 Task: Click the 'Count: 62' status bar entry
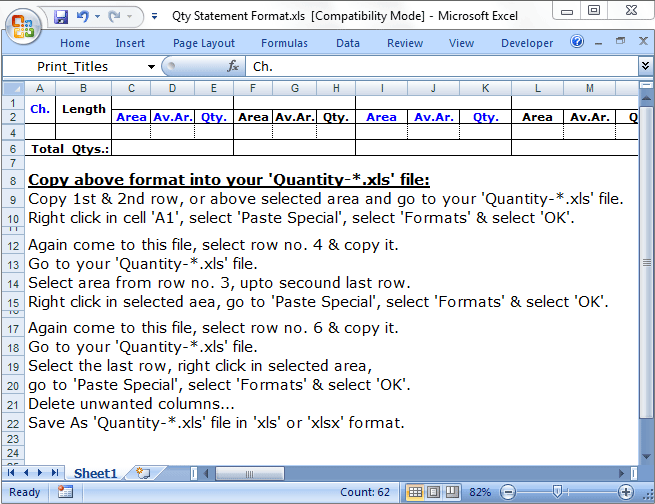365,492
